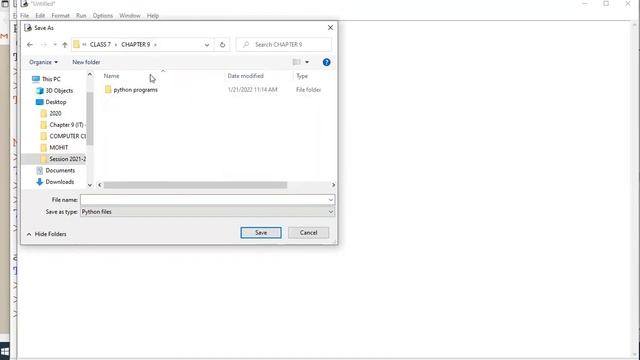Select This PC in navigation pane

coord(51,79)
